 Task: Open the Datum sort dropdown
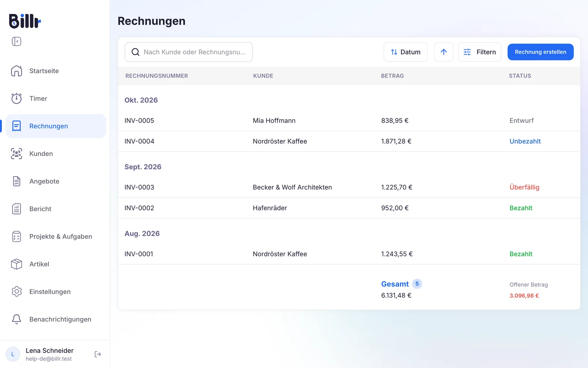click(405, 52)
